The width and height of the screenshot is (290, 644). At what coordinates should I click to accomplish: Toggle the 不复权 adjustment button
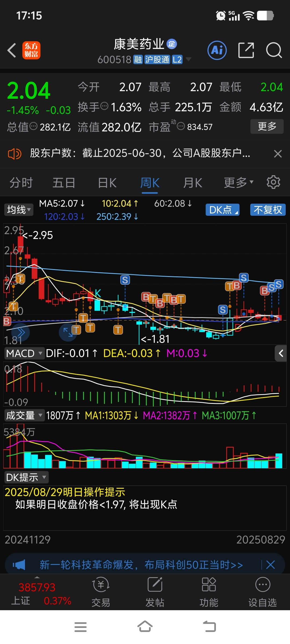pyautogui.click(x=268, y=210)
